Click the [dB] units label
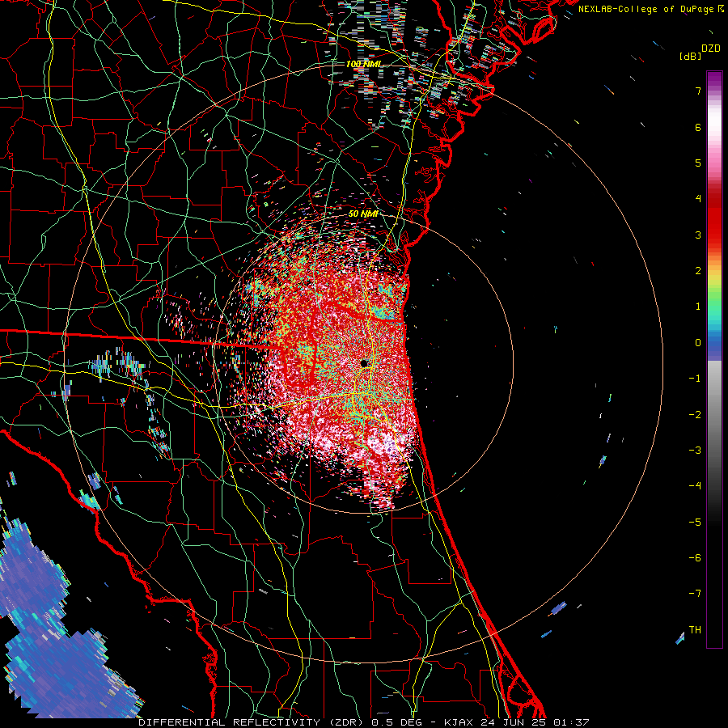 pyautogui.click(x=690, y=56)
